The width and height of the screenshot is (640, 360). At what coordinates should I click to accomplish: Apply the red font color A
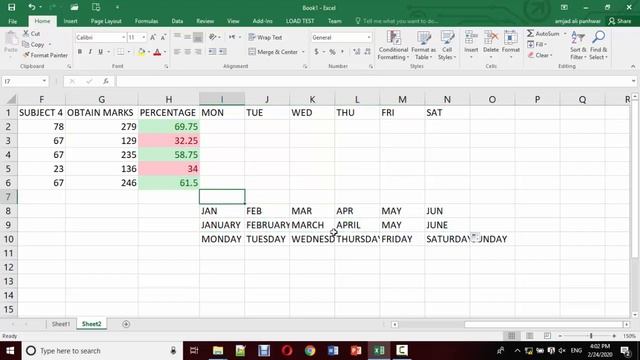(157, 52)
